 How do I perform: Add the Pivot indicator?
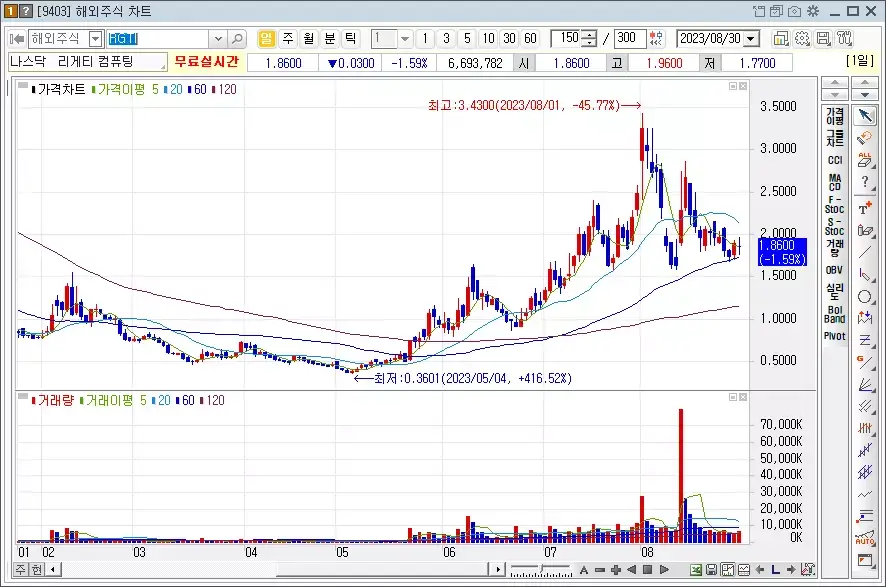click(835, 336)
